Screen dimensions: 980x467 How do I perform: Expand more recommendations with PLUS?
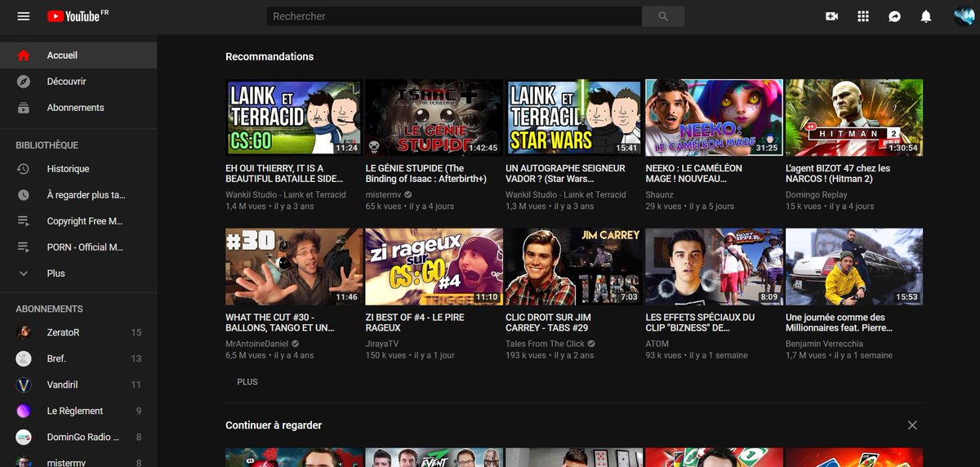click(247, 382)
